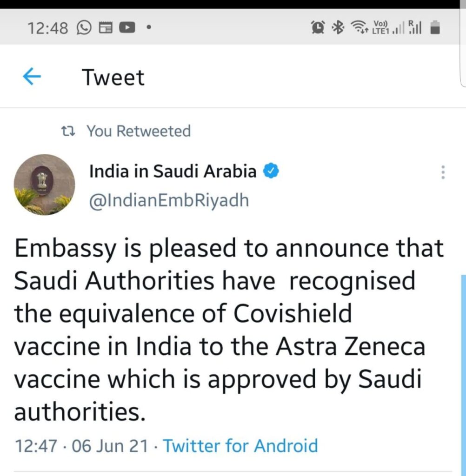Open the tweet's three-dot options menu
Viewport: 466px width, 476px height.
(x=443, y=172)
